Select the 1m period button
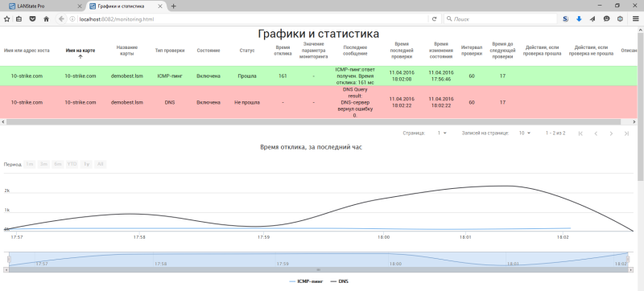644x291 pixels. click(30, 164)
